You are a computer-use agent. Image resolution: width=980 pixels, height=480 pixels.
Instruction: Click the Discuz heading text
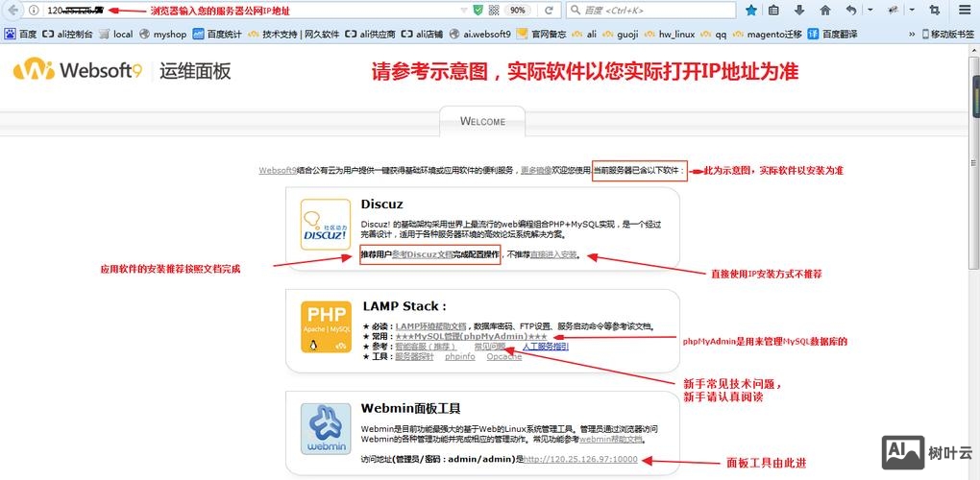coord(381,204)
